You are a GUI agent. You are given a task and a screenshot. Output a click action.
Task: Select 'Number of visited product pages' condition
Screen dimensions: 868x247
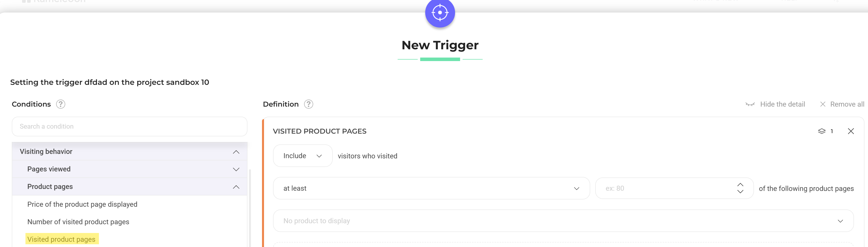click(x=78, y=222)
